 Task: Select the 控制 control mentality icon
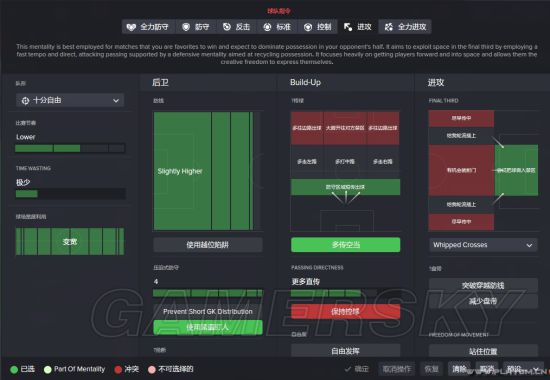tap(308, 27)
